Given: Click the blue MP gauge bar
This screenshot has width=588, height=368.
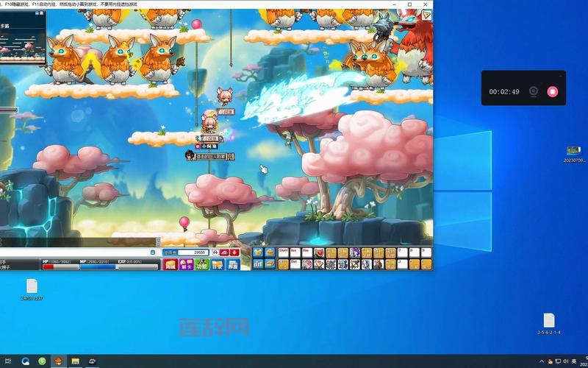Looking at the screenshot, I should coord(96,266).
